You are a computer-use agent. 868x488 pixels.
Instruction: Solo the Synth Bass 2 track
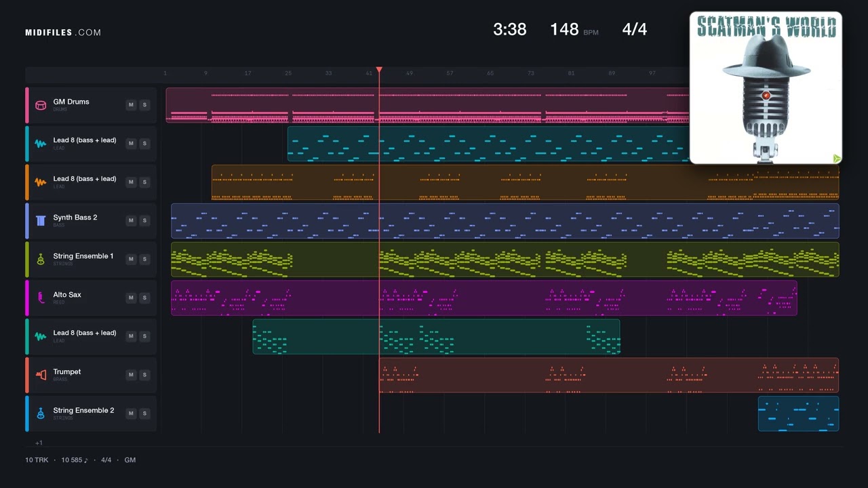pos(144,220)
